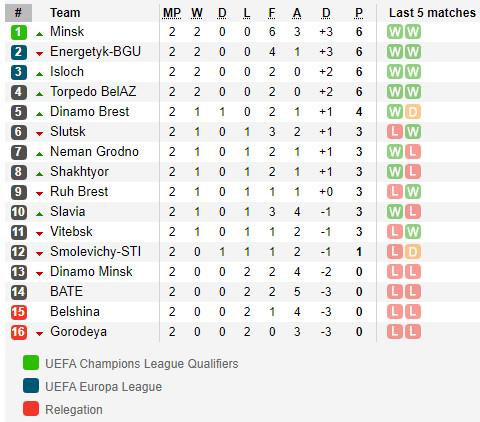Click the red Relegation legend swatch
Image resolution: width=480 pixels, height=422 pixels.
(31, 409)
